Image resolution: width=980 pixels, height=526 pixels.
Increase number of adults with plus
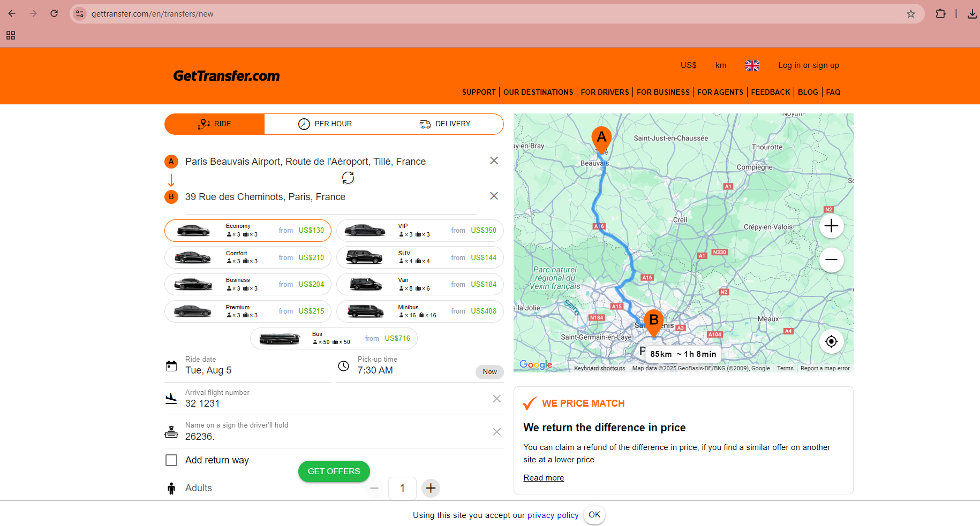(x=431, y=488)
